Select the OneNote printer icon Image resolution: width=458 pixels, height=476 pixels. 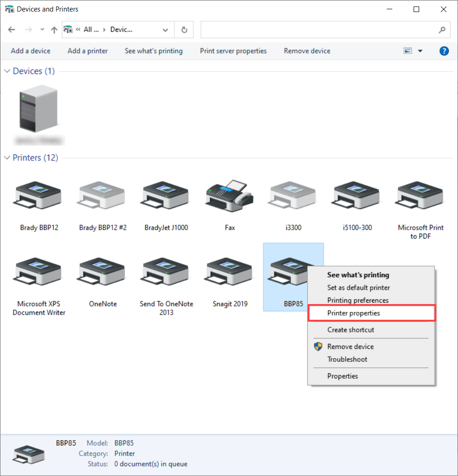[x=101, y=271]
